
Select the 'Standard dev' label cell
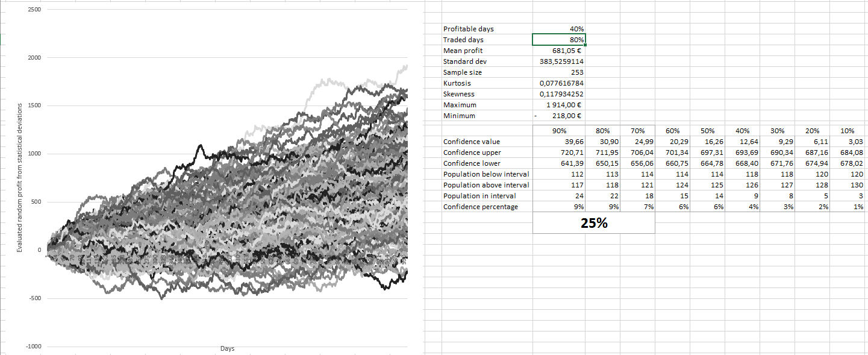487,61
